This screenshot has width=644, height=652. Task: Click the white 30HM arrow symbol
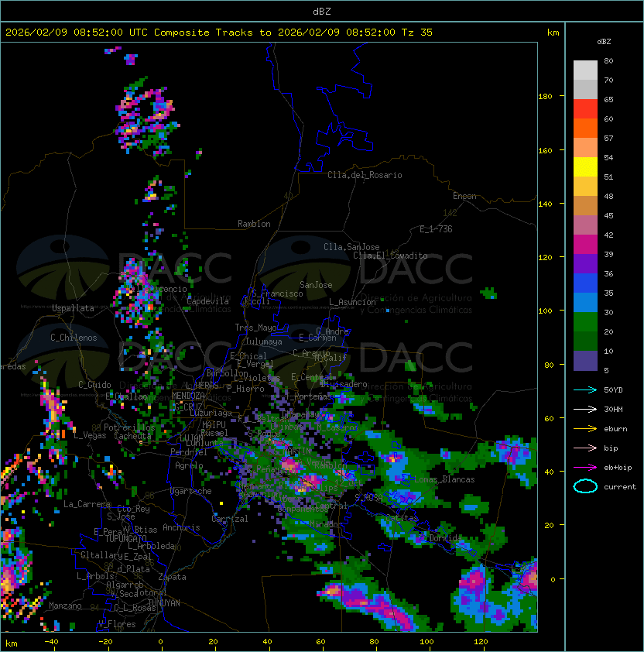click(585, 409)
